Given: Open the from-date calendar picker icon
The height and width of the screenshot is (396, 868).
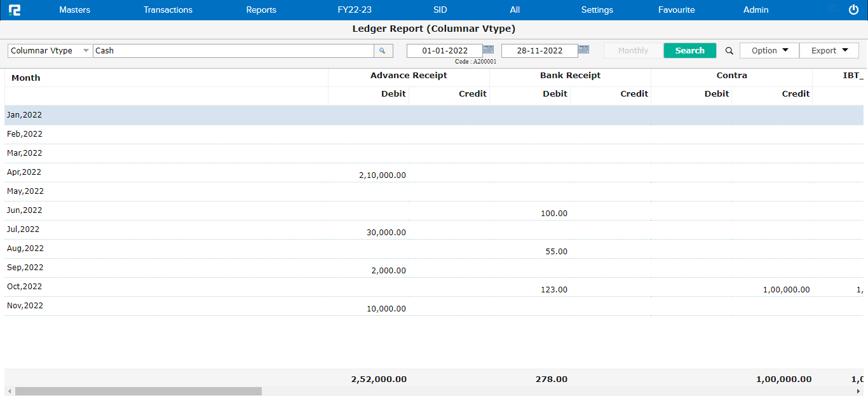Looking at the screenshot, I should [488, 50].
